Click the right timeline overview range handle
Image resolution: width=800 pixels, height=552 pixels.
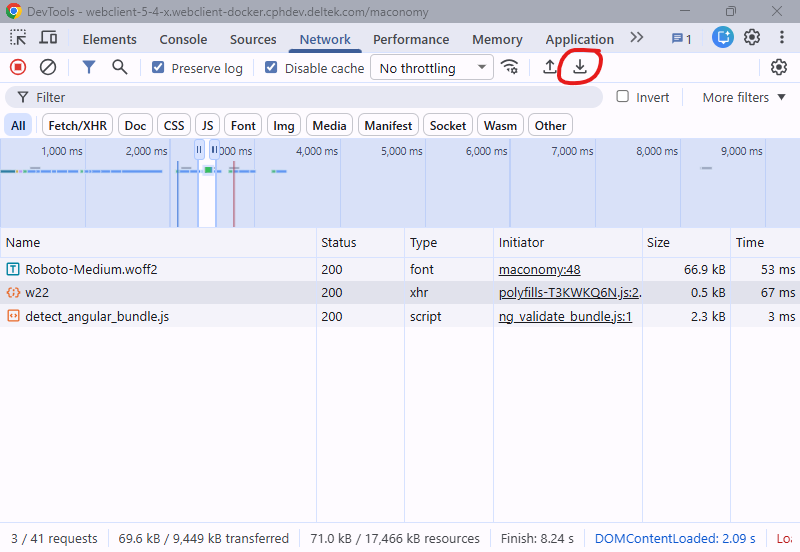click(215, 149)
